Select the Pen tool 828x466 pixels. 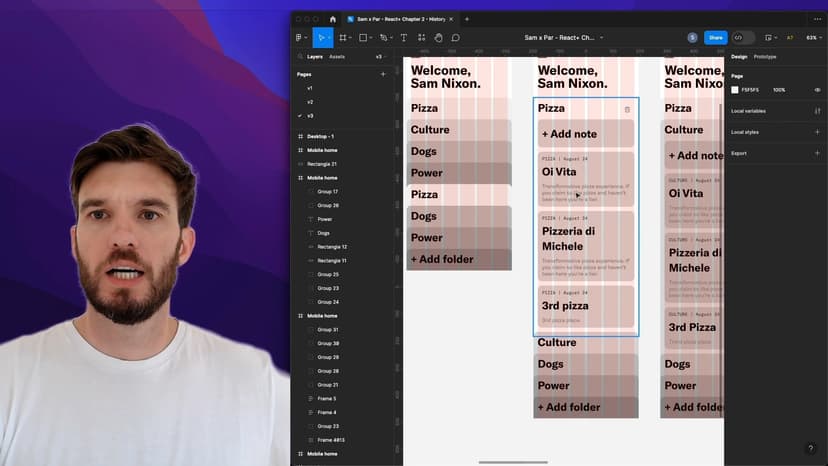383,38
